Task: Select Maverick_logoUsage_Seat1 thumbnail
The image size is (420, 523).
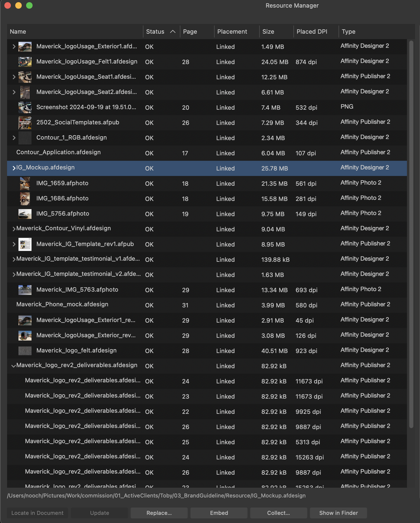Action: click(x=25, y=77)
